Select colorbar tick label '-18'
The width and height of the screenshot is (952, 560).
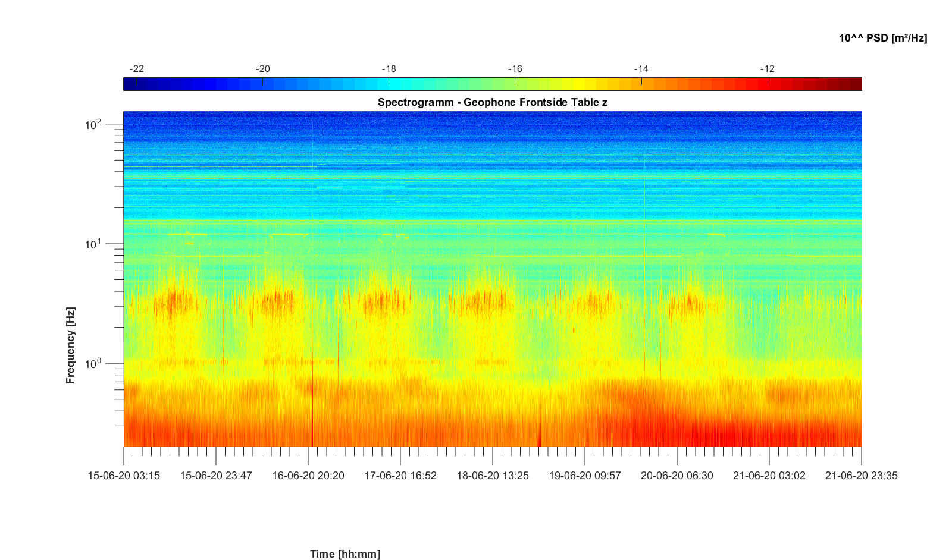tap(389, 69)
